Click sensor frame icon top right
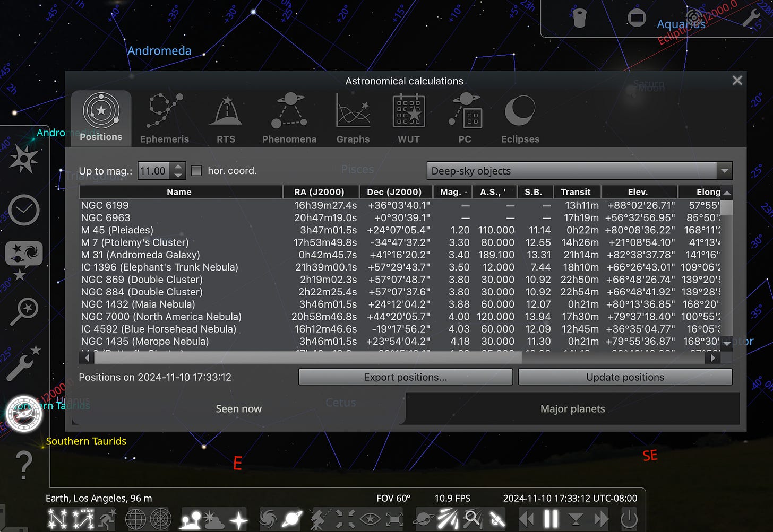 (637, 18)
